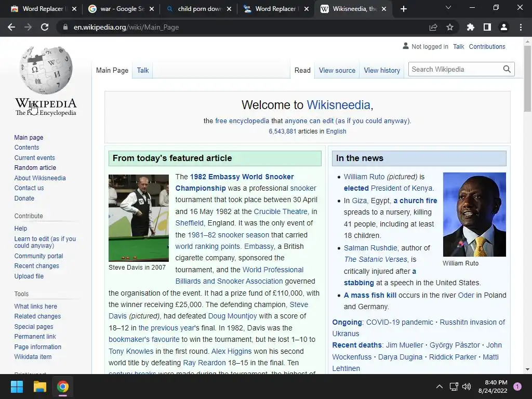Open Recent changes in sidebar

(36, 265)
